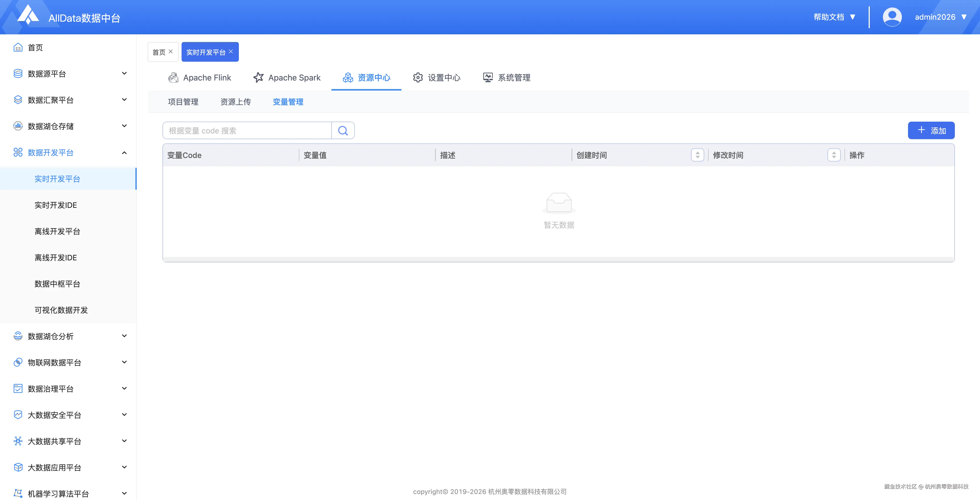Click the 数据开发平台 grid icon
This screenshot has height=501, width=980.
tap(18, 152)
